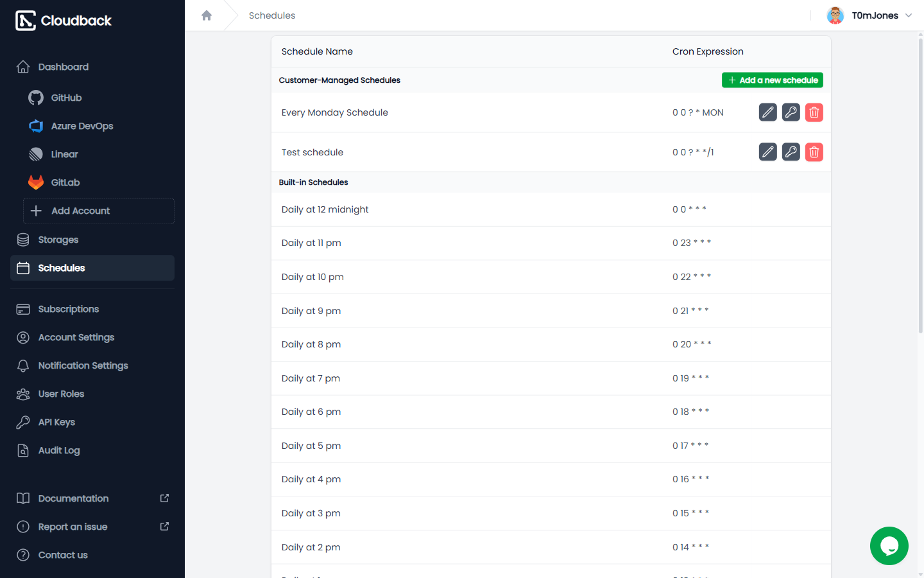
Task: Click the 'Built-in Schedules' heading
Action: [x=313, y=182]
